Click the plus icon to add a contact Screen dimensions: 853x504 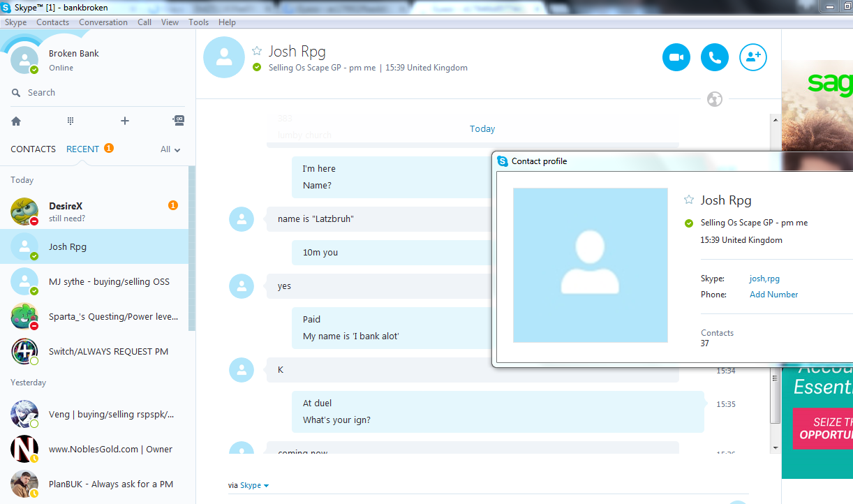pyautogui.click(x=125, y=121)
